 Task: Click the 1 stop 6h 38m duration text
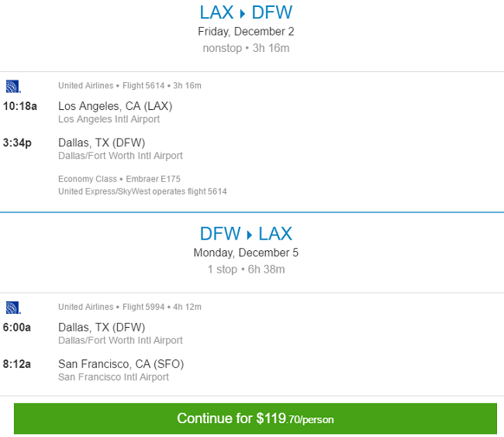click(246, 269)
